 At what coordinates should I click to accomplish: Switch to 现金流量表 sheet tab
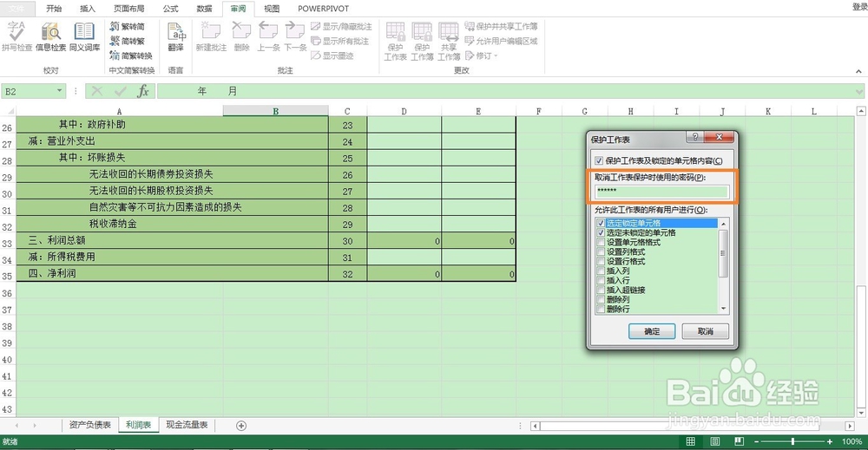(187, 425)
